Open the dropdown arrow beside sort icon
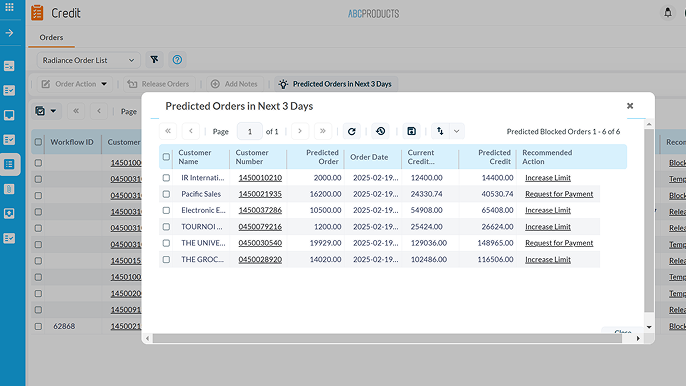 tap(456, 131)
